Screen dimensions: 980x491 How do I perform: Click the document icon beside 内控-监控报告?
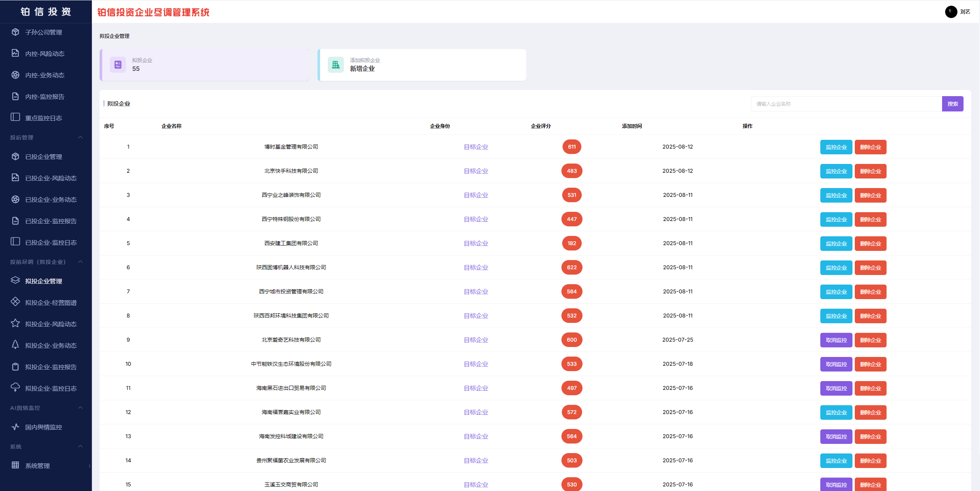15,96
